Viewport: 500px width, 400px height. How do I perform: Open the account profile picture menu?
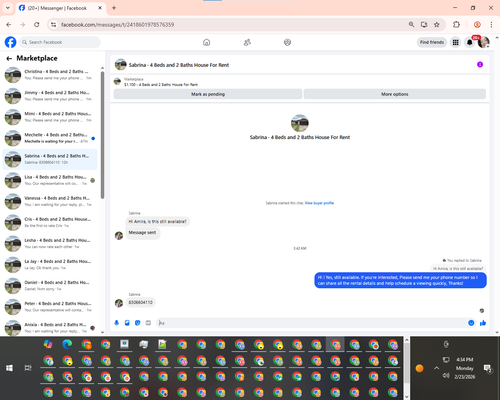point(483,42)
